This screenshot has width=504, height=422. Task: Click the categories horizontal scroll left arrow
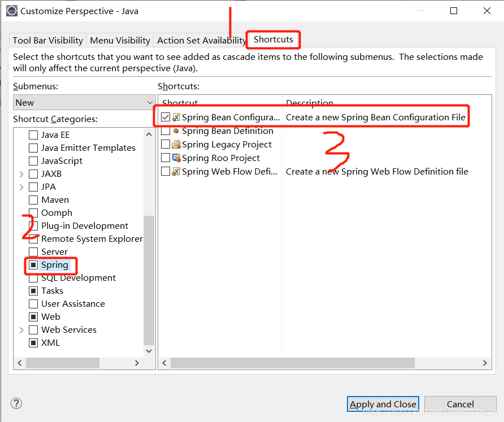coord(20,363)
